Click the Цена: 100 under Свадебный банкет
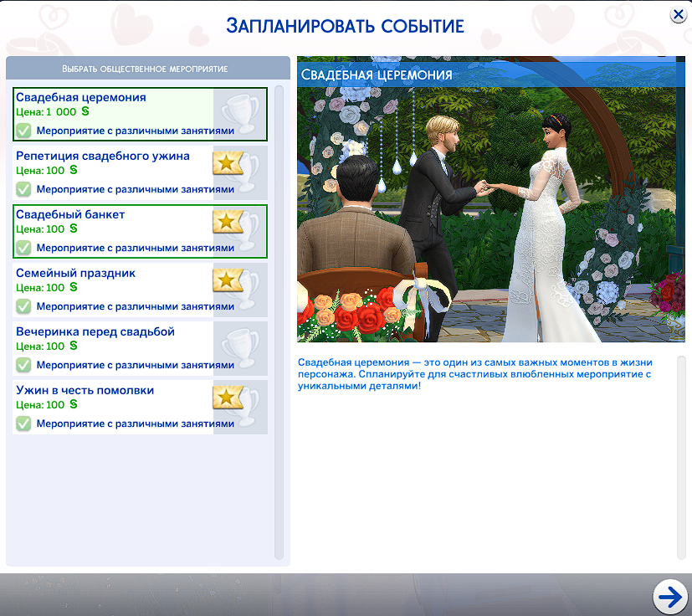This screenshot has height=616, width=692. point(47,228)
